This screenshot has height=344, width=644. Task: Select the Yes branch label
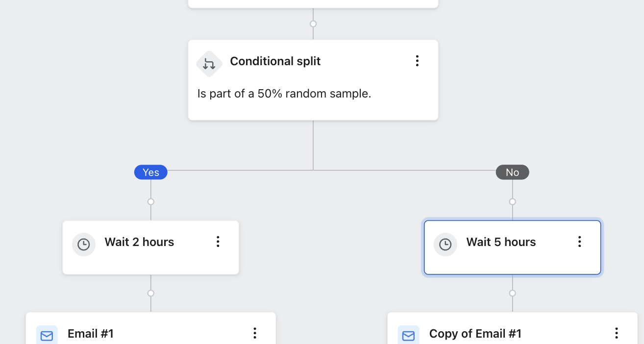pos(150,172)
